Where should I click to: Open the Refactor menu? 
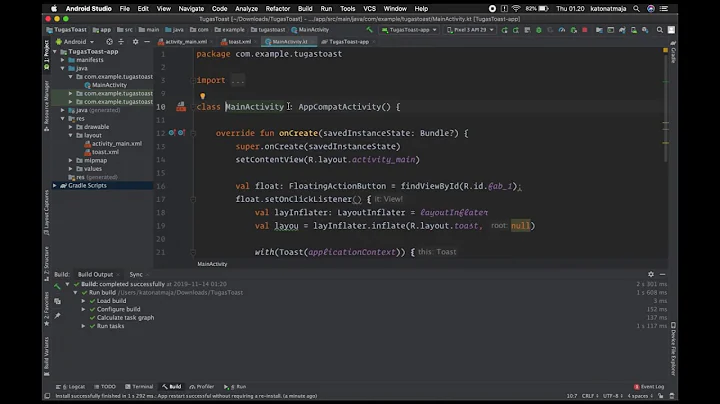(277, 8)
